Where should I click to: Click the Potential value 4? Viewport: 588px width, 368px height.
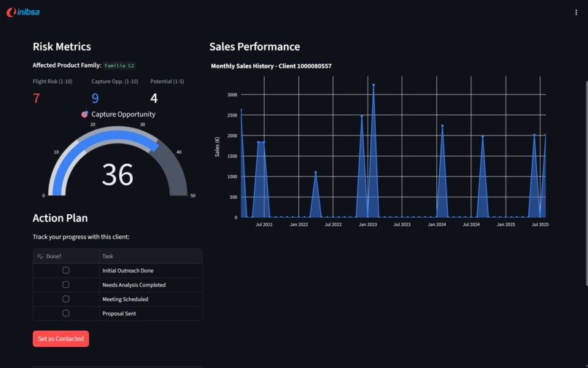coord(154,98)
